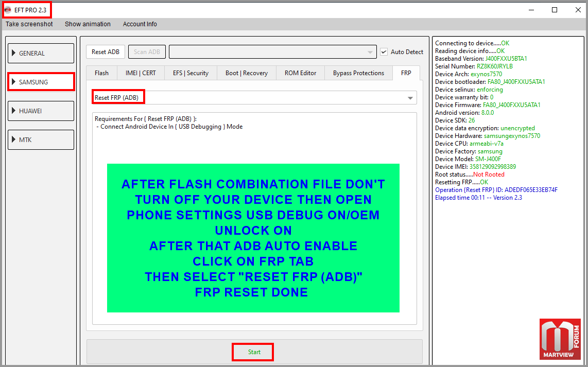Screen dimensions: 588x367
Task: Switch to the EFS | Security tab
Action: click(191, 73)
